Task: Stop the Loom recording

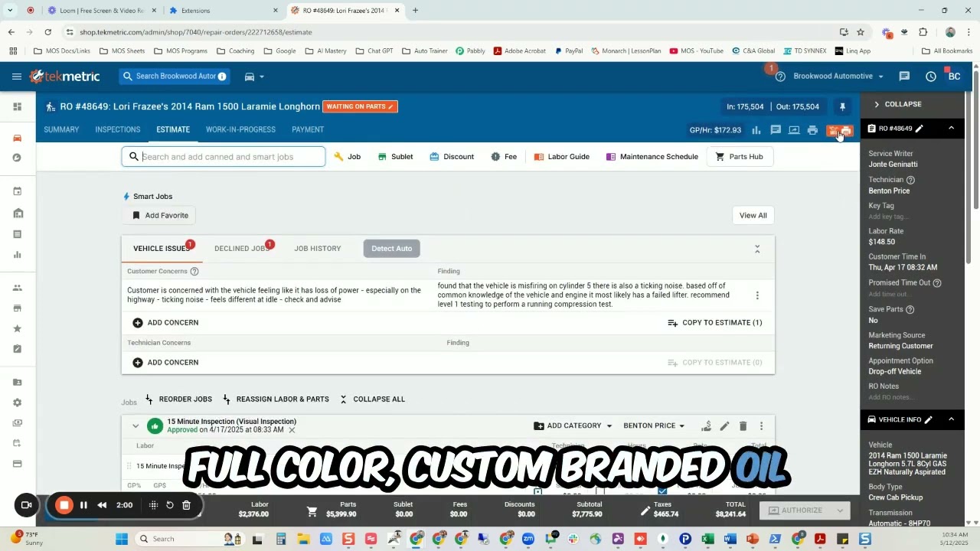Action: coord(64,505)
